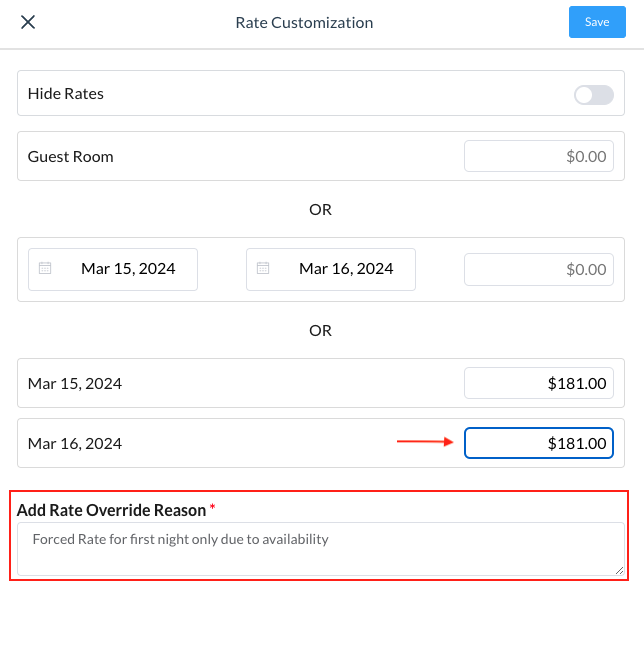Click the Mar 16, 2024 nightly row label
Image resolution: width=644 pixels, height=663 pixels.
[x=75, y=443]
